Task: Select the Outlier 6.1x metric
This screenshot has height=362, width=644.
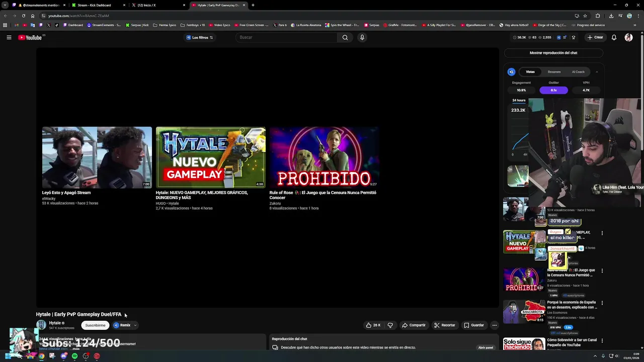Action: click(x=553, y=90)
